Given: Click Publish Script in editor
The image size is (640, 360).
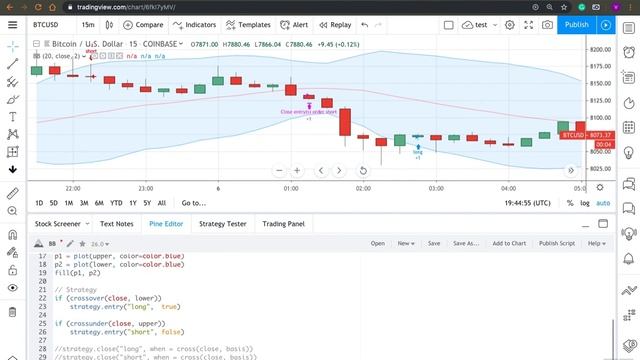Looking at the screenshot, I should (557, 243).
